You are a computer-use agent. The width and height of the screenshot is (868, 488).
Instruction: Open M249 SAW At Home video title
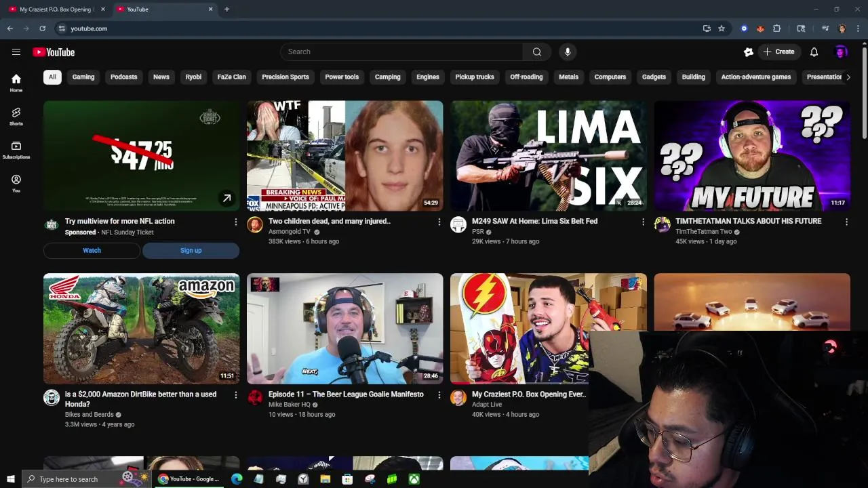[x=534, y=222]
